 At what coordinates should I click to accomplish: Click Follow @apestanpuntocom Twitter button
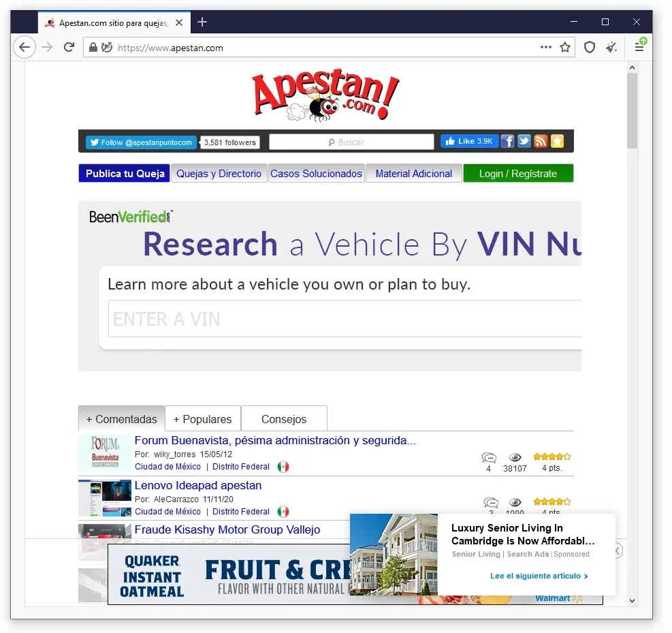141,142
